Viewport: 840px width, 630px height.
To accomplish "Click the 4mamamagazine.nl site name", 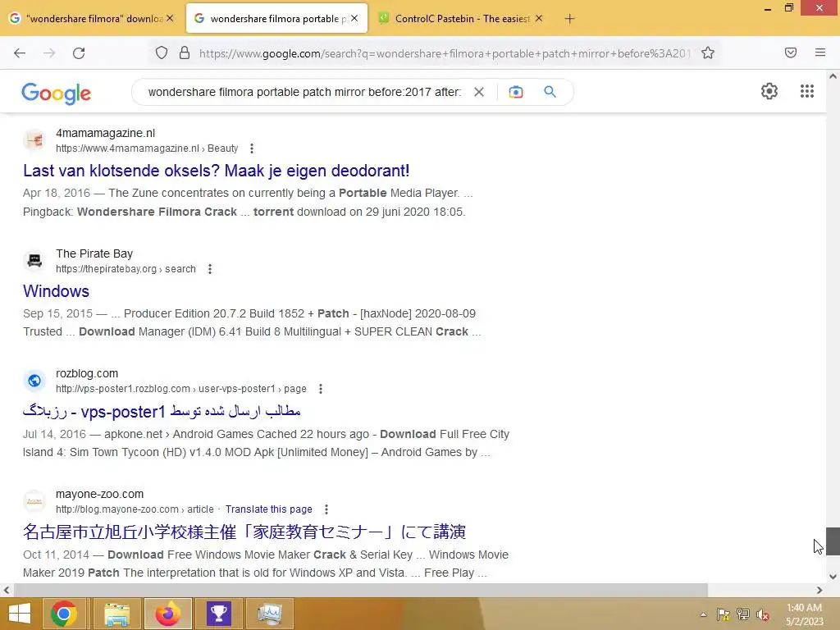I will tap(106, 134).
